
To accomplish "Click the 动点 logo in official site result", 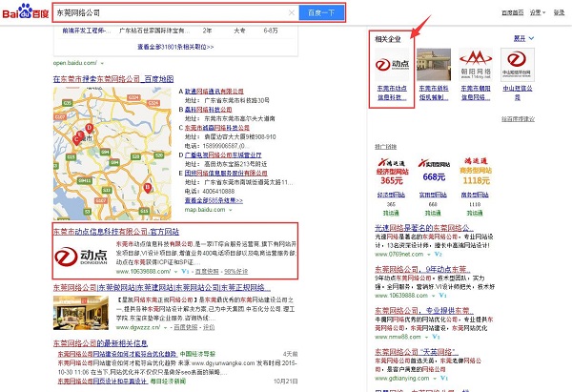I will (81, 257).
